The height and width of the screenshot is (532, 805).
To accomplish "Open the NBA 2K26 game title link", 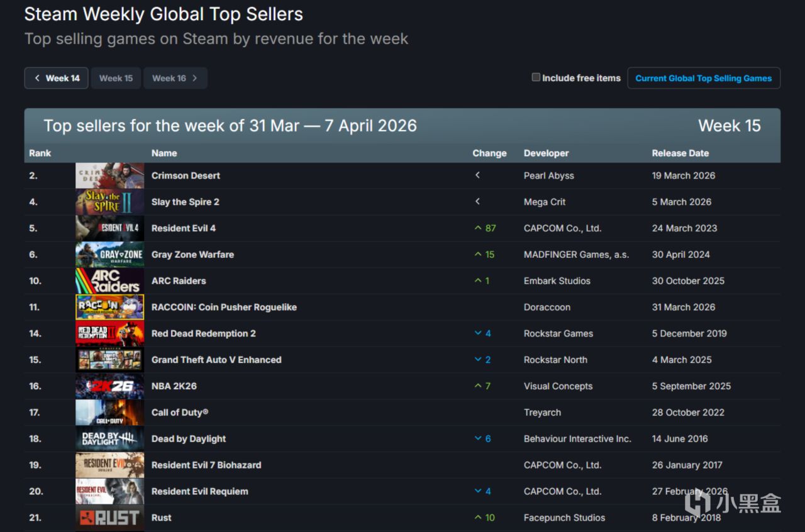I will (x=174, y=386).
